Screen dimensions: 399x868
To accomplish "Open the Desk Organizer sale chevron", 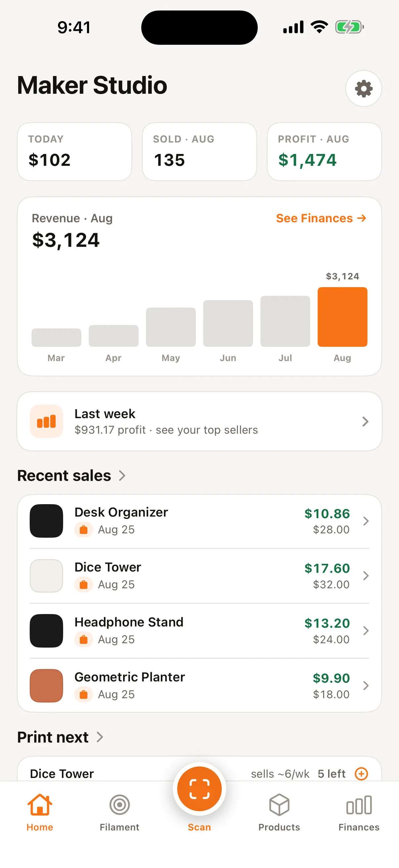I will 366,521.
